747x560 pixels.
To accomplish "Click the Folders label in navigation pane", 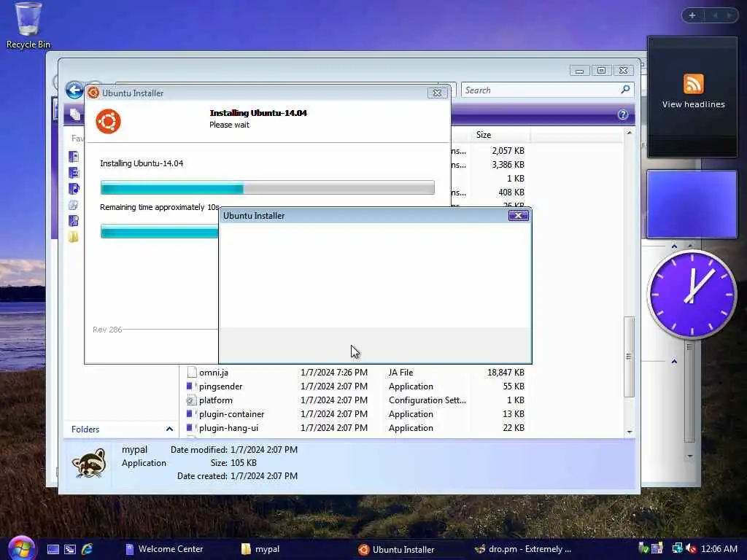I will tap(85, 429).
